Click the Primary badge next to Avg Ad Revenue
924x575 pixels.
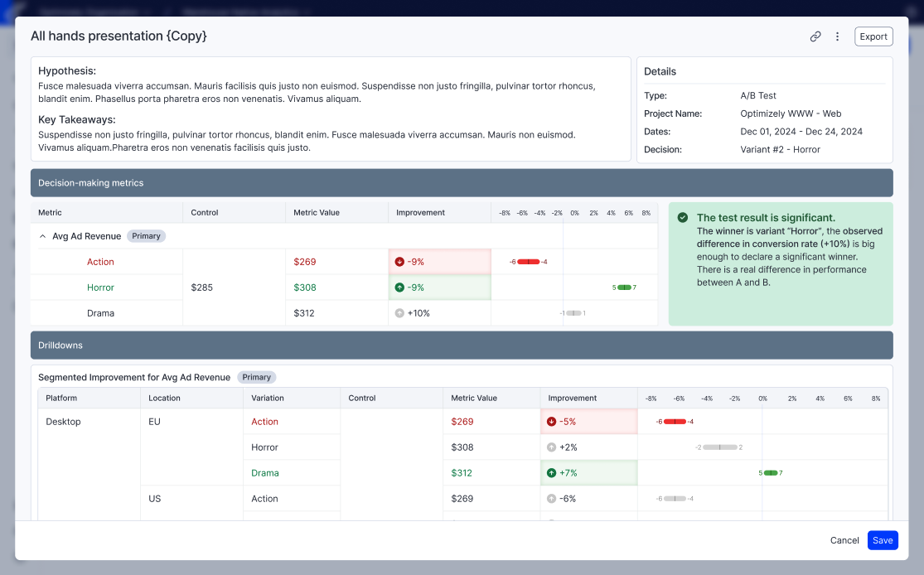pos(146,236)
